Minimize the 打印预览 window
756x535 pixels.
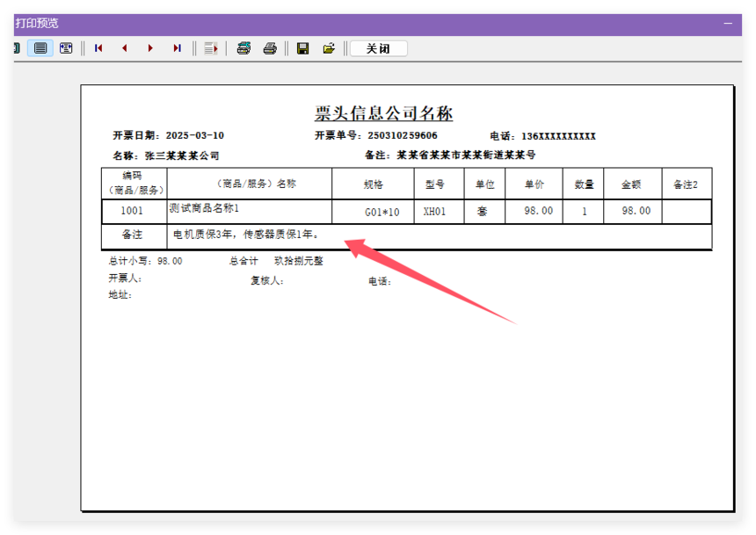[x=728, y=23]
